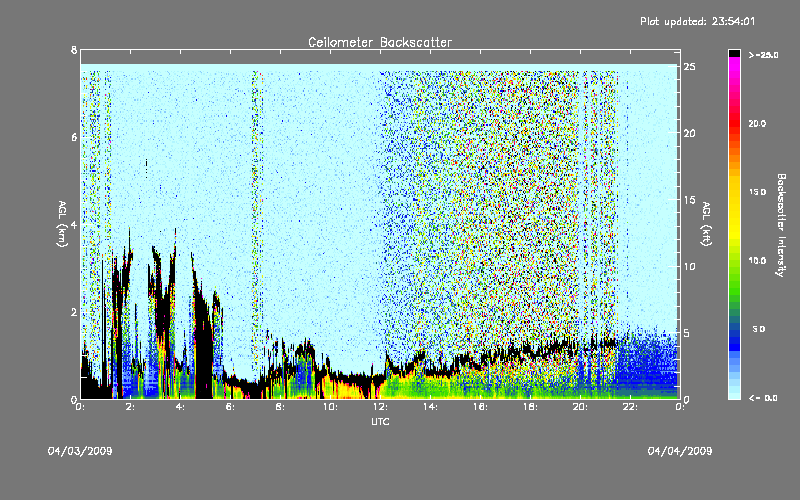
Task: Click the "Ceilometer Backscatter" plot title
Action: tap(380, 42)
